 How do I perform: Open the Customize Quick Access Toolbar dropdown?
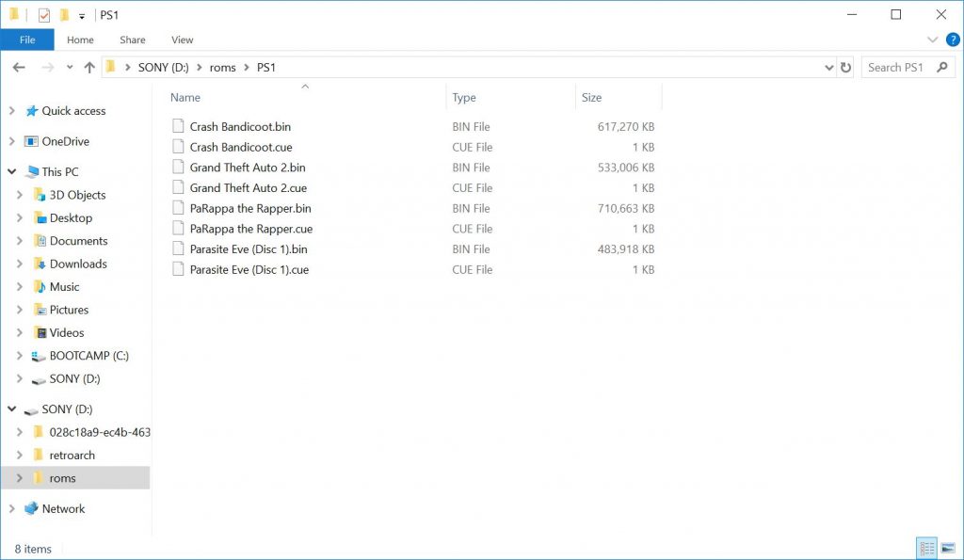pyautogui.click(x=82, y=16)
